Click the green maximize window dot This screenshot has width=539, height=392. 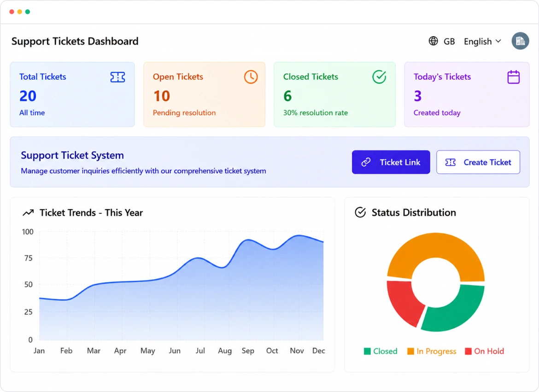click(x=28, y=12)
